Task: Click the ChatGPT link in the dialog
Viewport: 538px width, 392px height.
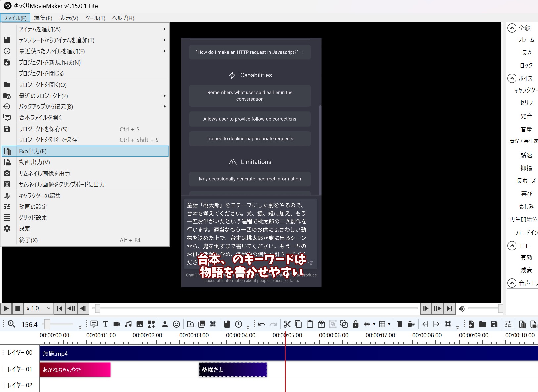Action: [194, 275]
